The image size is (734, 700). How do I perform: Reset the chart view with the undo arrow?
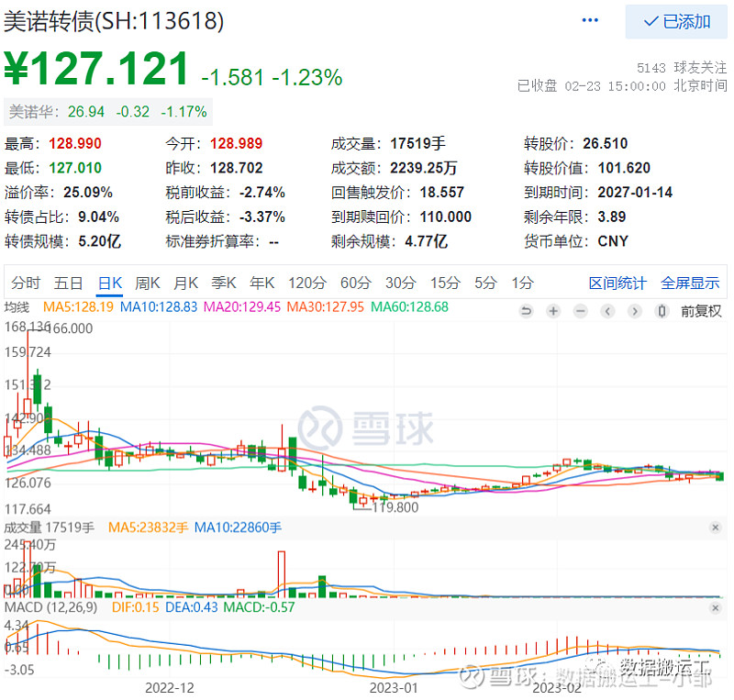(526, 311)
